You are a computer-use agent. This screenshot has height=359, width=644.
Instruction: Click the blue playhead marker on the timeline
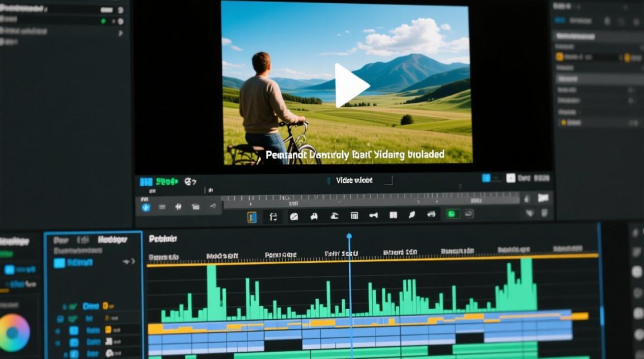coord(349,236)
